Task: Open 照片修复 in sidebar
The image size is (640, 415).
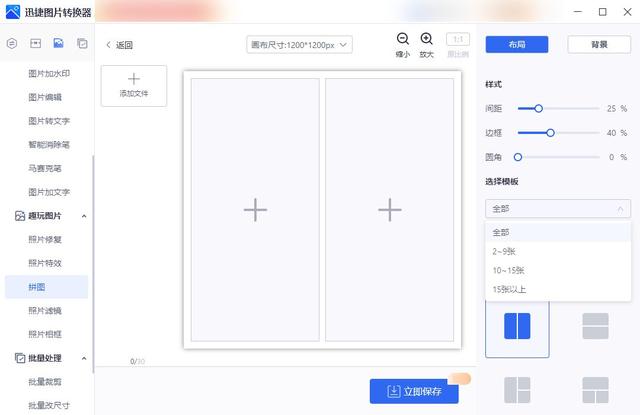Action: (x=45, y=240)
